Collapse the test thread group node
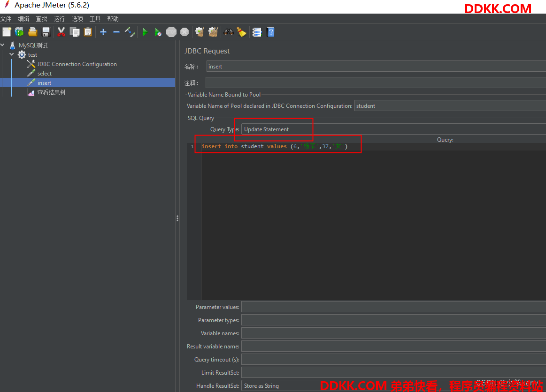Image resolution: width=546 pixels, height=392 pixels. coord(12,54)
